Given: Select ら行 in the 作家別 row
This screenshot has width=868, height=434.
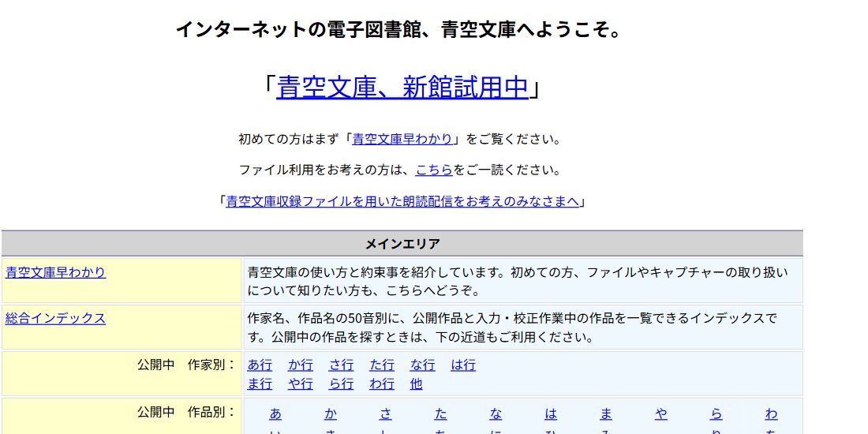Looking at the screenshot, I should point(341,383).
